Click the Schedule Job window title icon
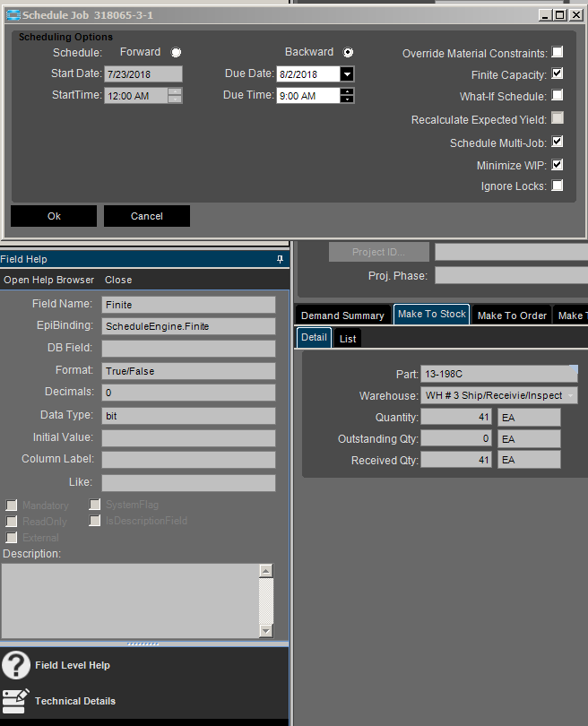This screenshot has width=588, height=726. tap(13, 15)
